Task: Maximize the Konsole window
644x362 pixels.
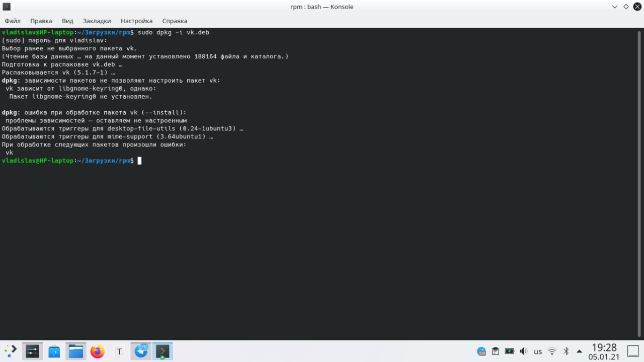Action: point(626,7)
